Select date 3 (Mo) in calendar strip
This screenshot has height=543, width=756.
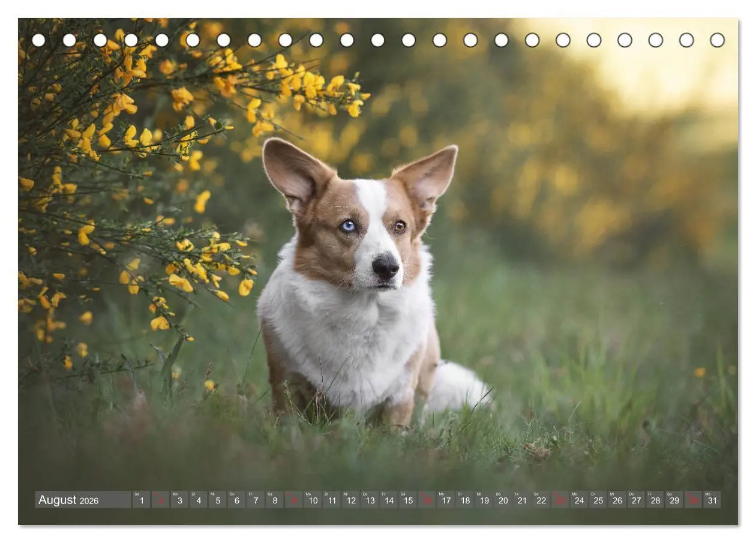[179, 500]
